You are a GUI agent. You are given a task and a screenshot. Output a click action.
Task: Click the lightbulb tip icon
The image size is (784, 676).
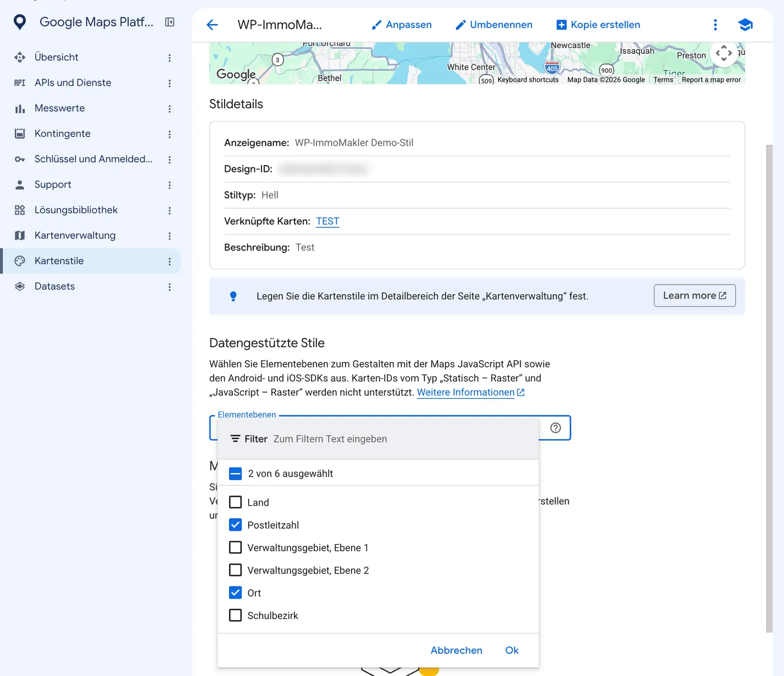233,296
